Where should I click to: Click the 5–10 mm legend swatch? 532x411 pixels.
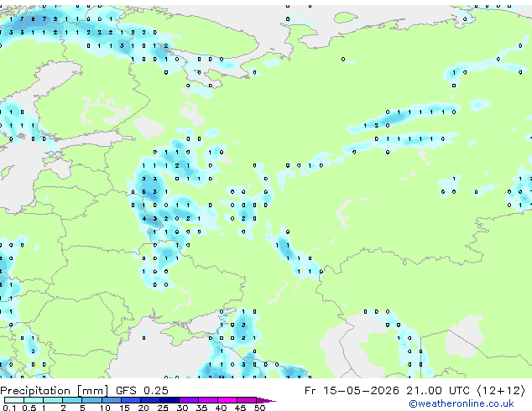[x=92, y=400]
